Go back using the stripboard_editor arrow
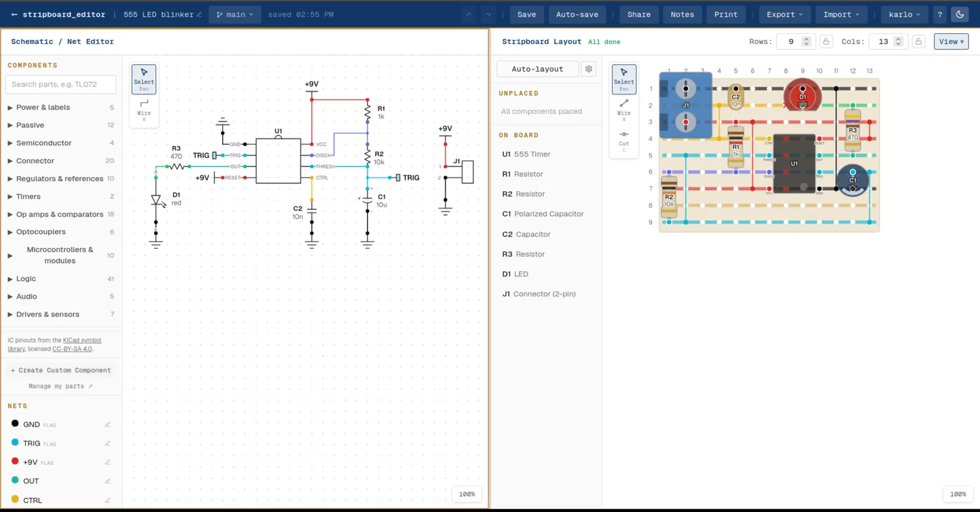Screen dimensions: 980x512 click(x=14, y=15)
